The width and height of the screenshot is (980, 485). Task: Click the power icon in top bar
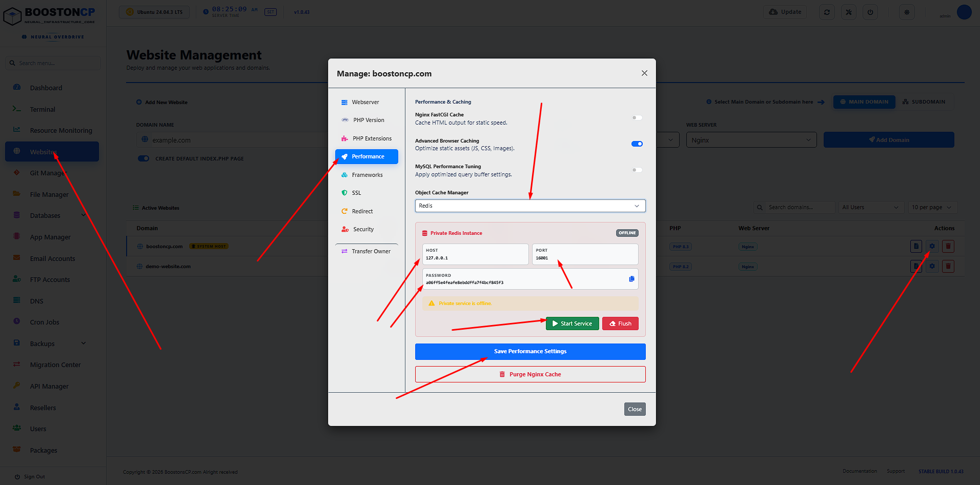click(x=870, y=12)
